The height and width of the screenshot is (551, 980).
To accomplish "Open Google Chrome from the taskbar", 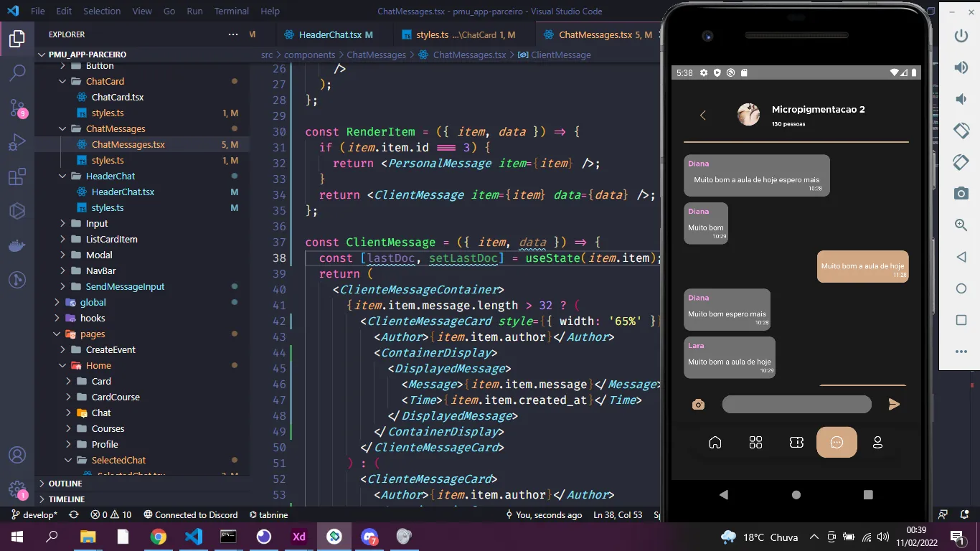I will pyautogui.click(x=159, y=537).
